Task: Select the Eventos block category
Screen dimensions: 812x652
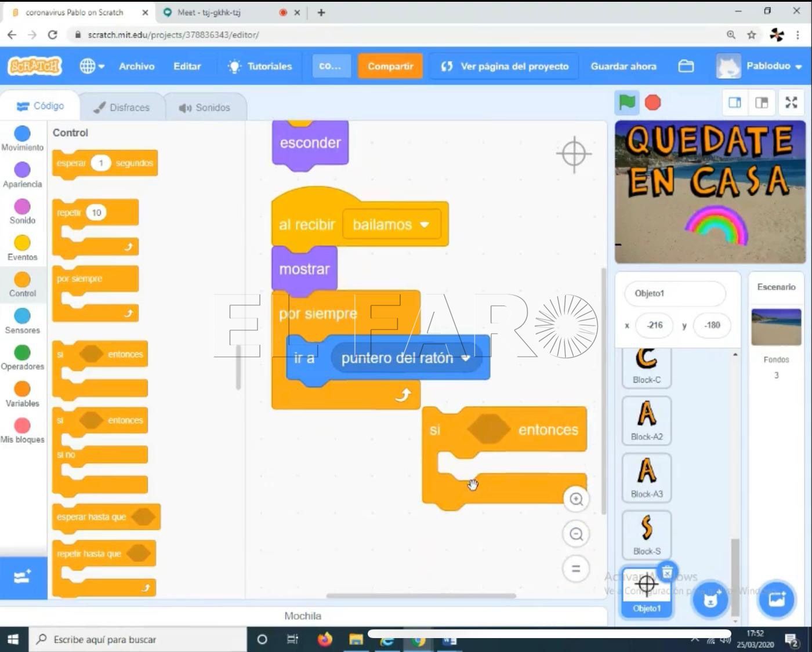Action: tap(22, 248)
